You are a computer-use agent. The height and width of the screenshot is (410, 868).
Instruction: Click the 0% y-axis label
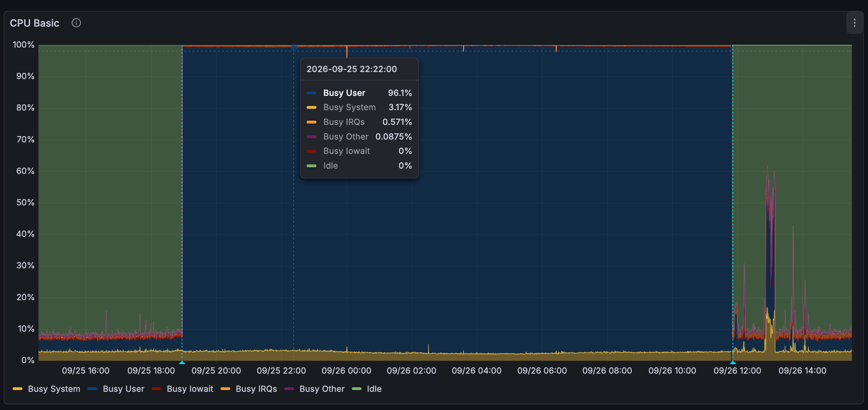click(x=28, y=360)
